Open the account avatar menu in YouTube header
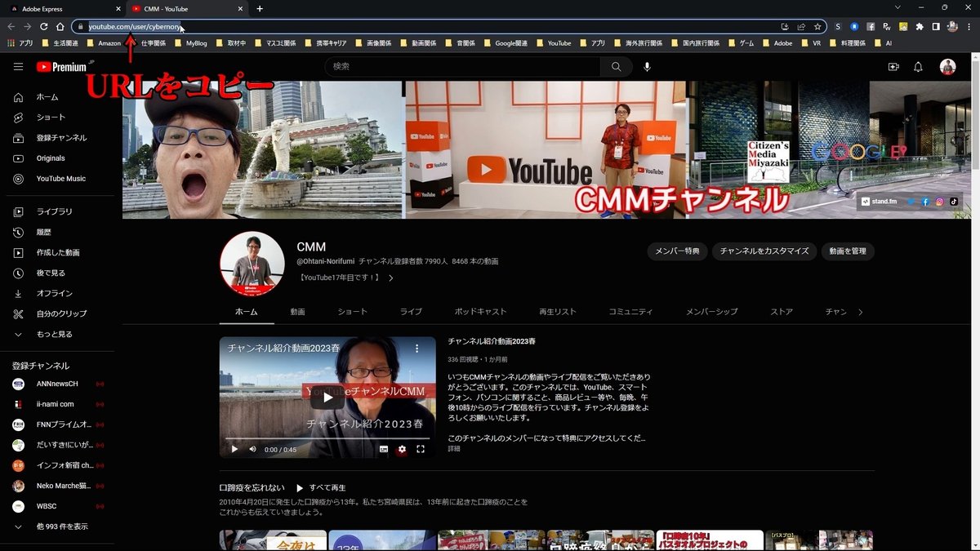 (947, 67)
